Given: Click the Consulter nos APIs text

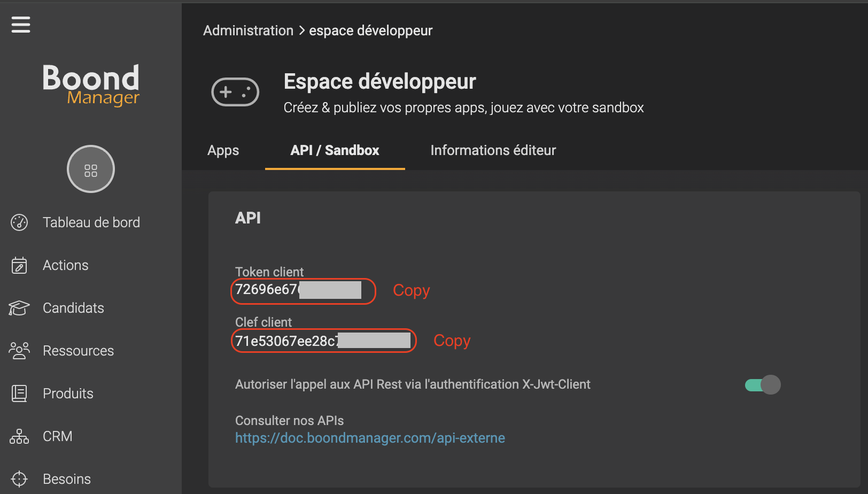Looking at the screenshot, I should 290,420.
